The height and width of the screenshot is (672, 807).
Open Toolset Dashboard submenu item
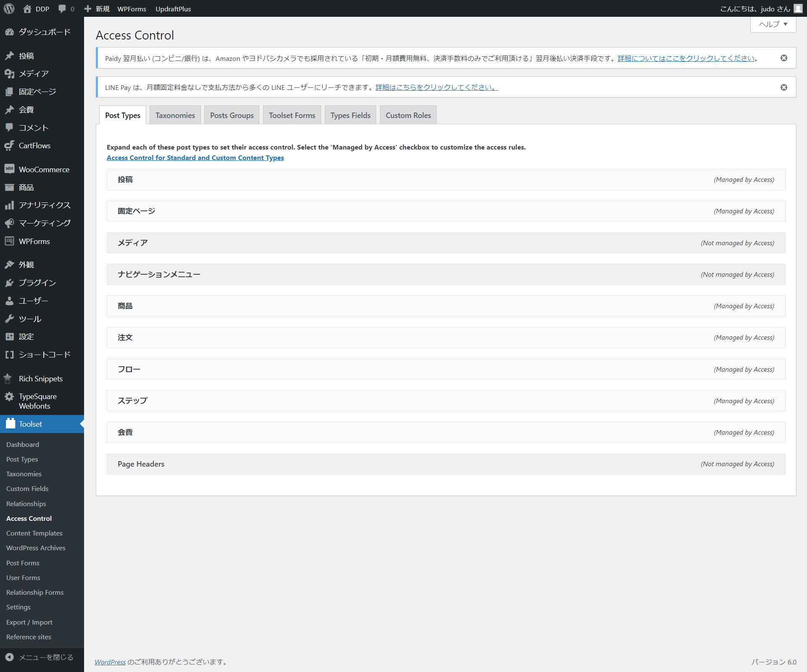point(23,444)
